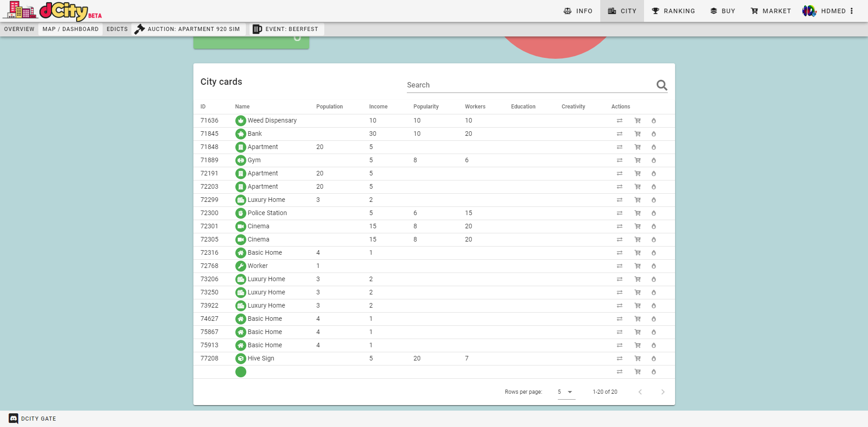This screenshot has width=868, height=427.
Task: Switch to the Edicts tab
Action: pos(117,29)
